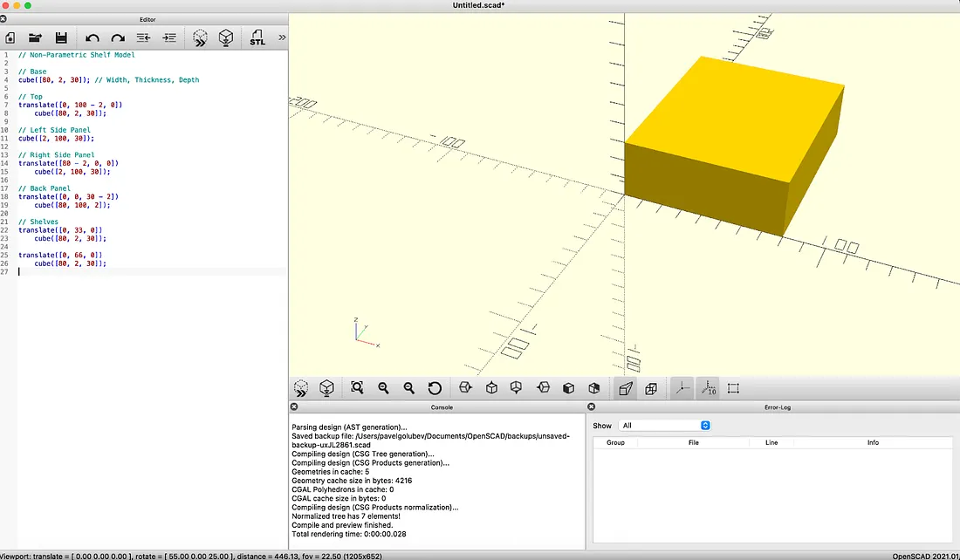Screen dimensions: 960x560
Task: Toggle Show Axes in the viewport toolbar
Action: click(x=682, y=388)
